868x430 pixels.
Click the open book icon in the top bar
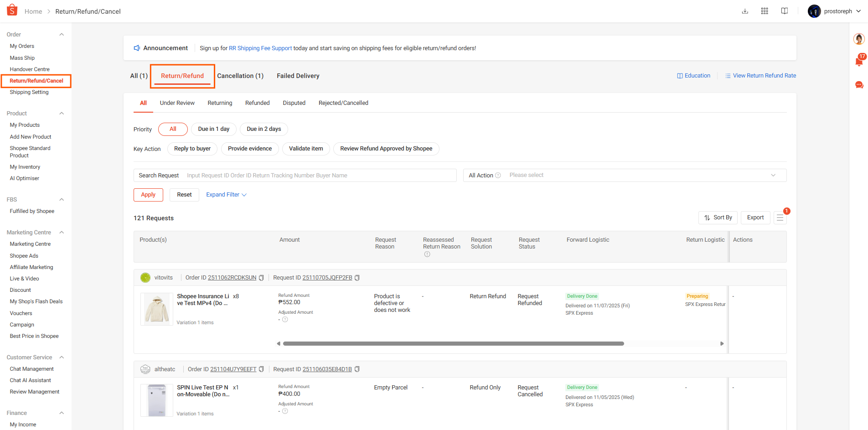[x=785, y=11]
